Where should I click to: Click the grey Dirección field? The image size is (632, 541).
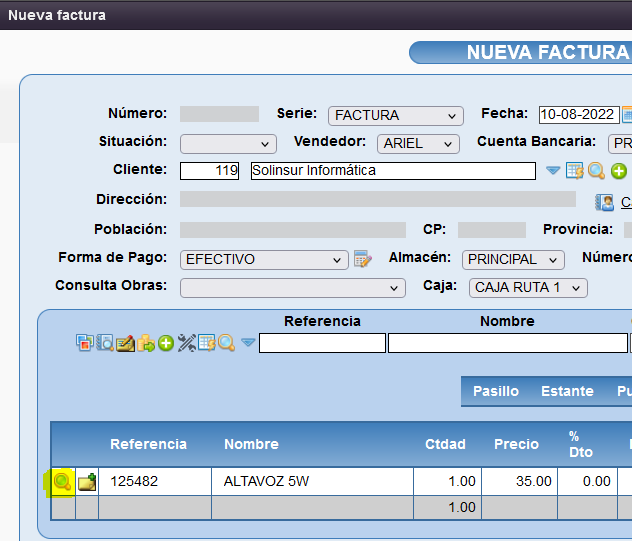click(378, 199)
